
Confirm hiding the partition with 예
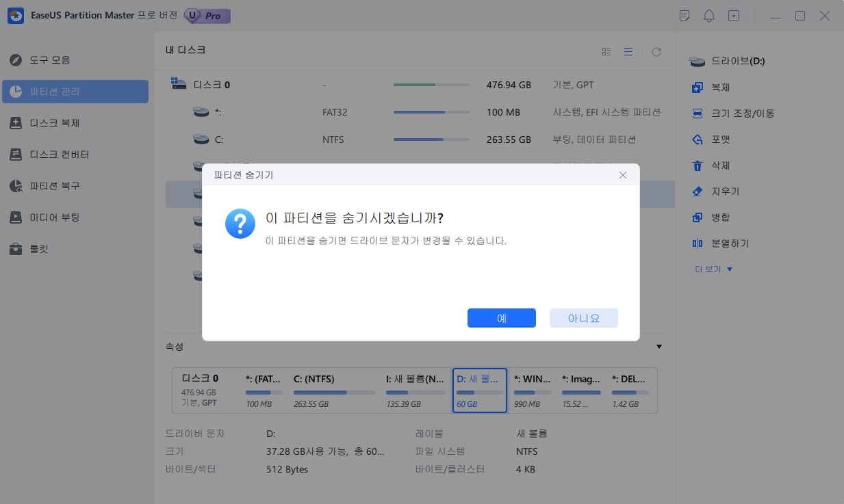[502, 318]
